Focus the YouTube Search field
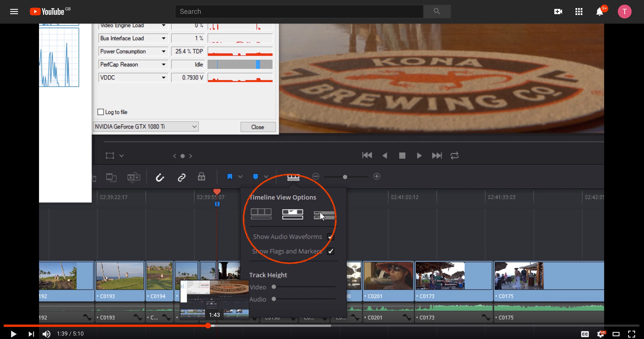This screenshot has height=339, width=644. coord(299,11)
